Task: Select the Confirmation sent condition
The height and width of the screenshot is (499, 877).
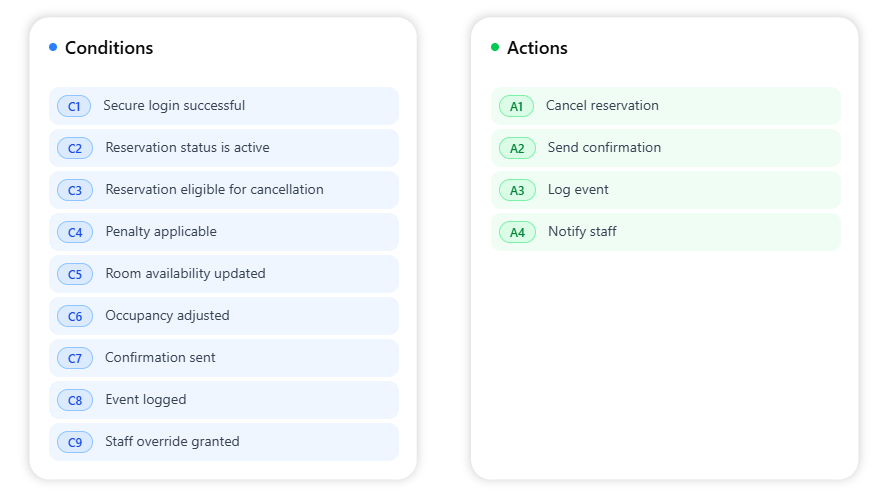Action: (x=160, y=358)
